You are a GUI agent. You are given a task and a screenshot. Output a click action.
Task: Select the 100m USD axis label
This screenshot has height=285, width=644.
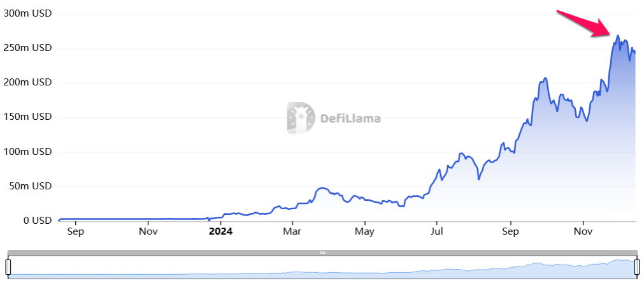27,152
